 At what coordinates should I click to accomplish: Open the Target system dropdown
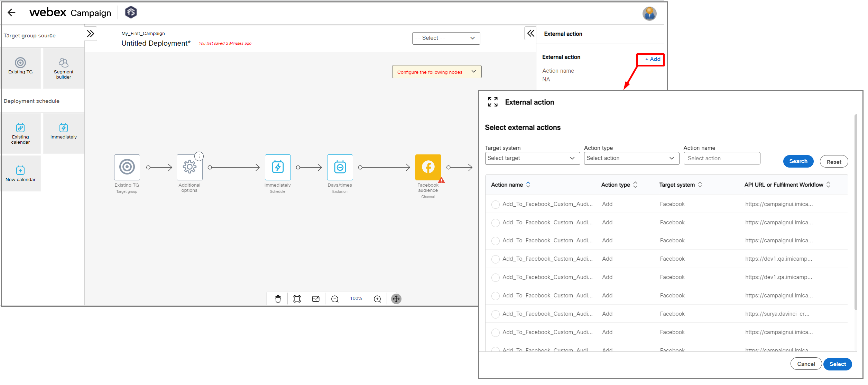tap(532, 158)
